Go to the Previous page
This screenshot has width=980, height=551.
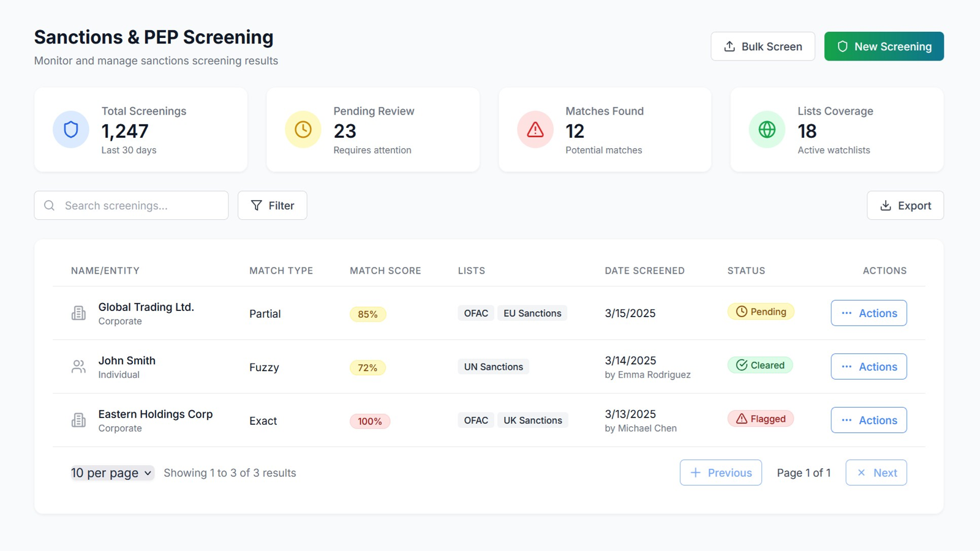tap(720, 473)
